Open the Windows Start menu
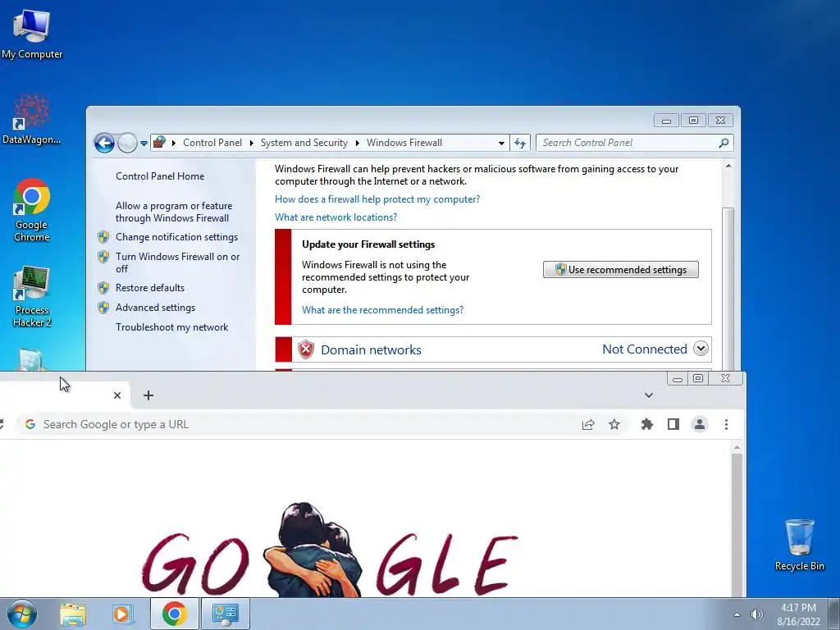This screenshot has width=840, height=630. click(22, 614)
